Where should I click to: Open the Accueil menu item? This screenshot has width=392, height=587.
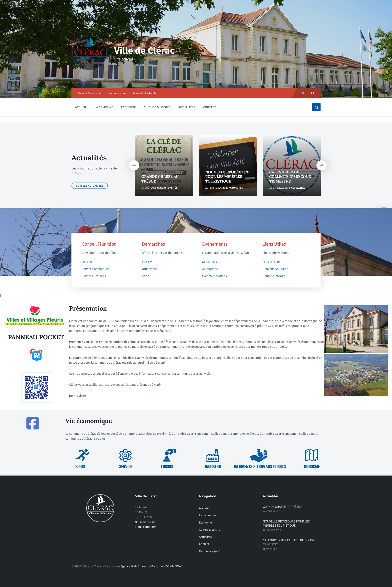(x=81, y=107)
